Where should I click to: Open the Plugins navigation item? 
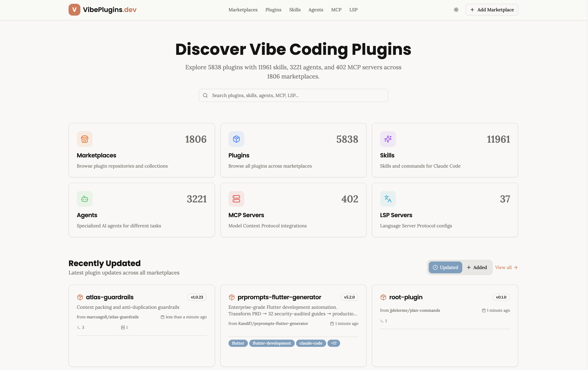[x=273, y=10]
